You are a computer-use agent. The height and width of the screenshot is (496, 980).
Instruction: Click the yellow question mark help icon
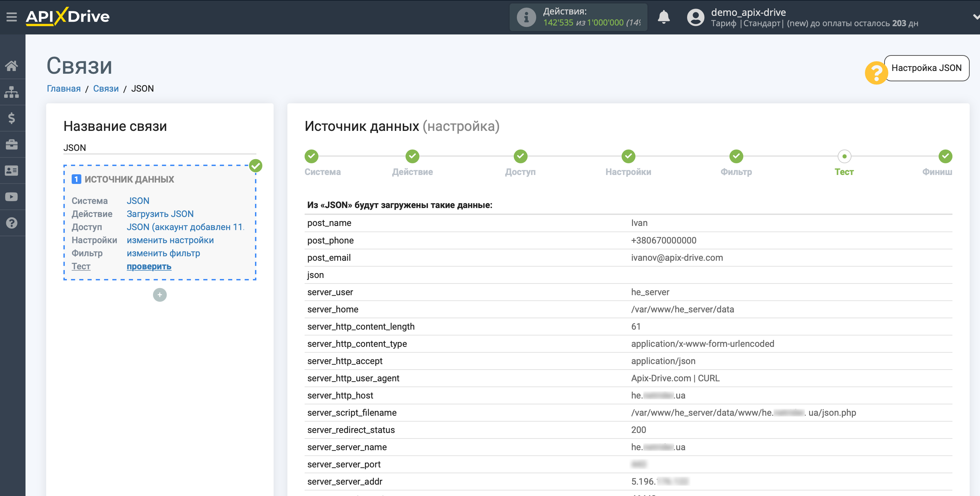tap(877, 73)
